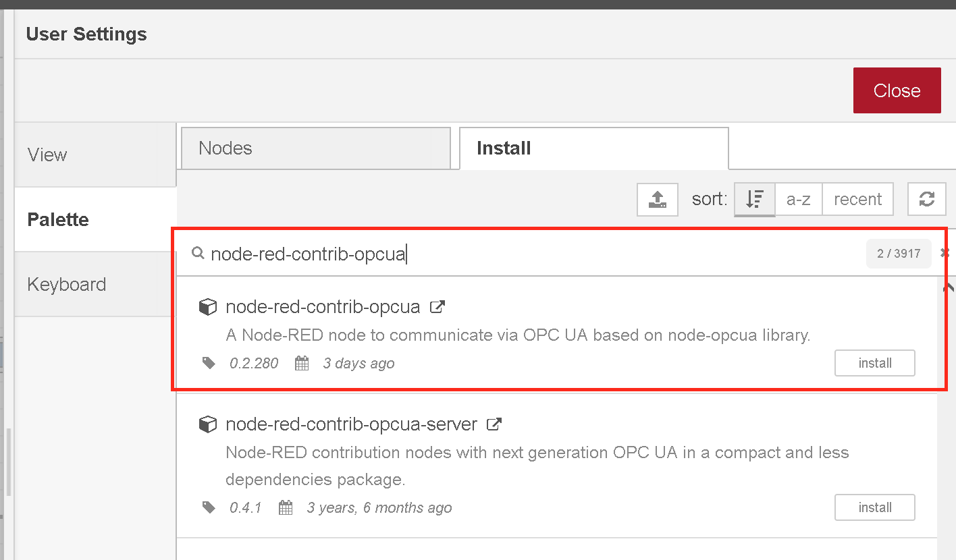Sort results by relevance icon
The image size is (956, 560).
coord(754,199)
